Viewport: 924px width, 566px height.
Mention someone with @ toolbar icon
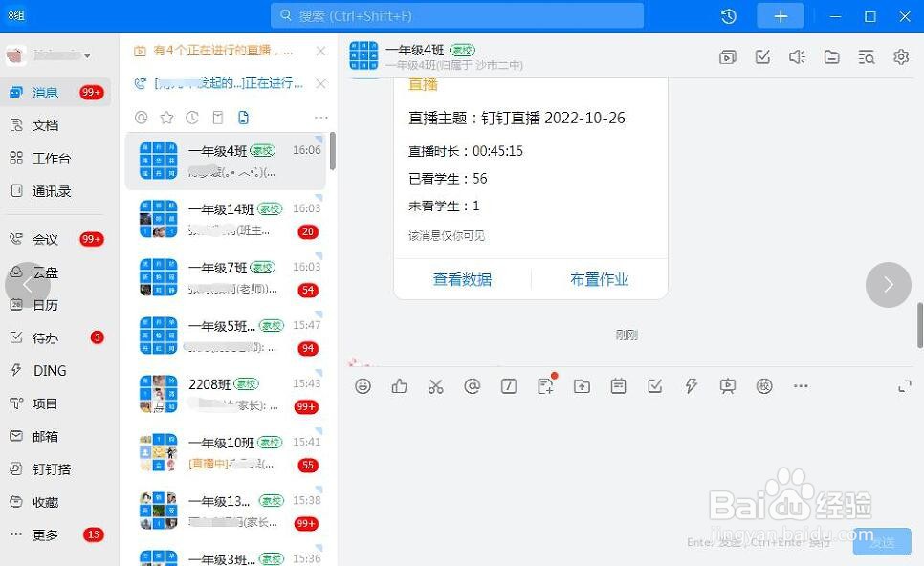pyautogui.click(x=472, y=386)
